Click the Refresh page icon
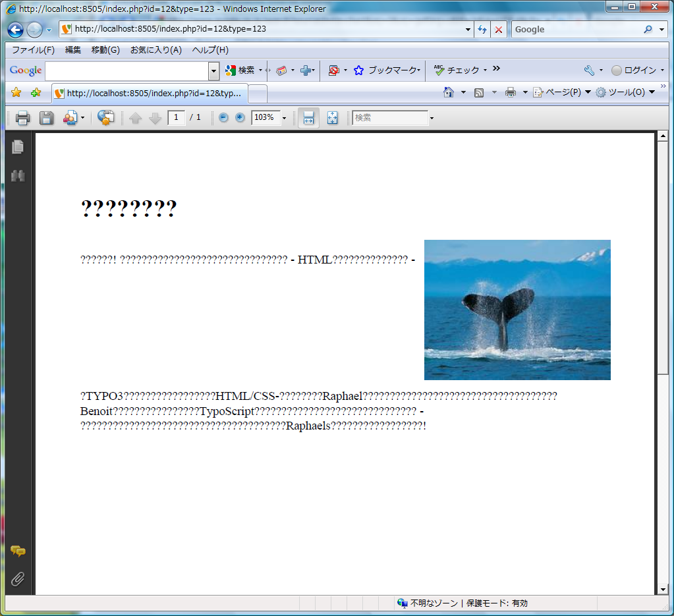This screenshot has width=674, height=616. pos(482,29)
